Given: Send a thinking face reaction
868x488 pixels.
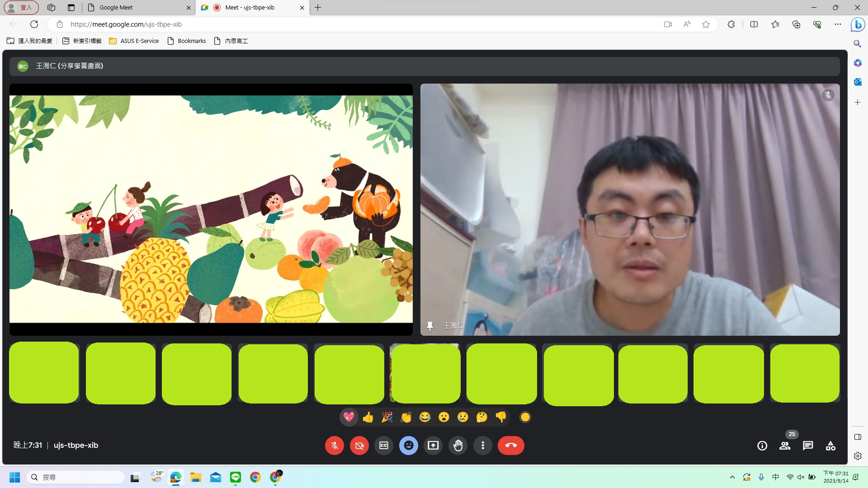Looking at the screenshot, I should pyautogui.click(x=482, y=417).
